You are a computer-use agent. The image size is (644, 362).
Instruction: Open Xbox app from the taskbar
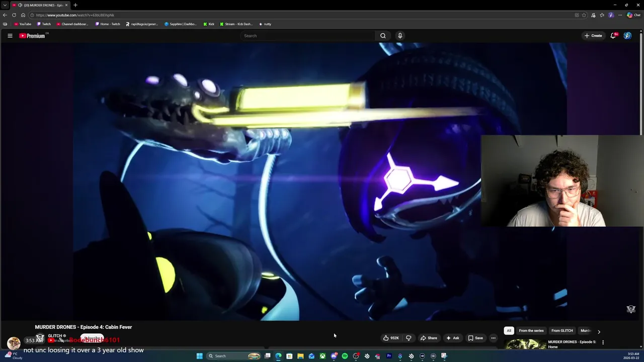(323, 356)
